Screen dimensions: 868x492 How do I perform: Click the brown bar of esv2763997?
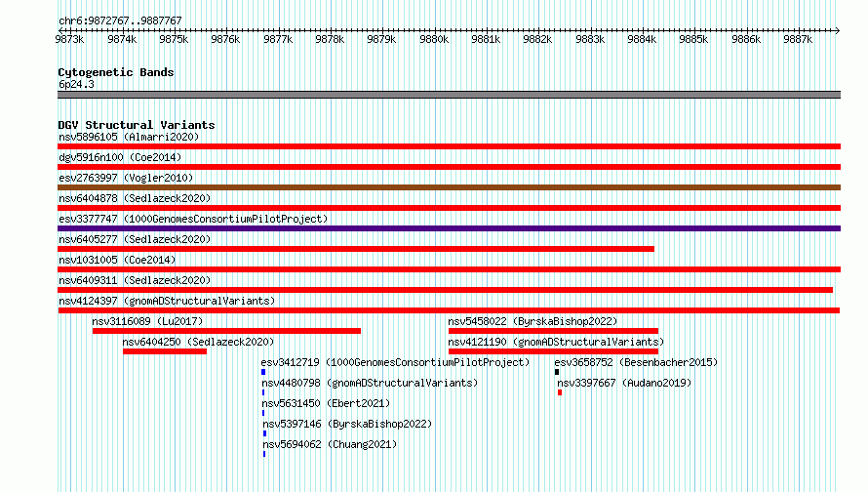point(449,187)
